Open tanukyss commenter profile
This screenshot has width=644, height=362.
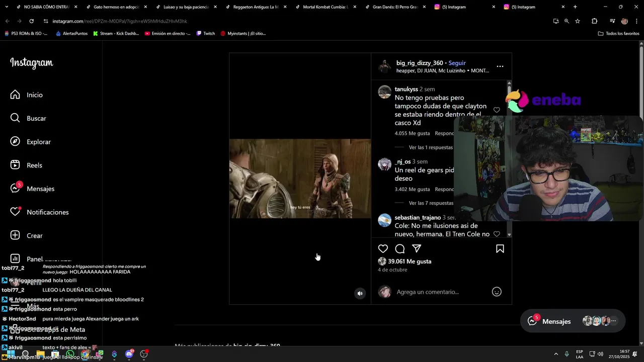tap(406, 89)
